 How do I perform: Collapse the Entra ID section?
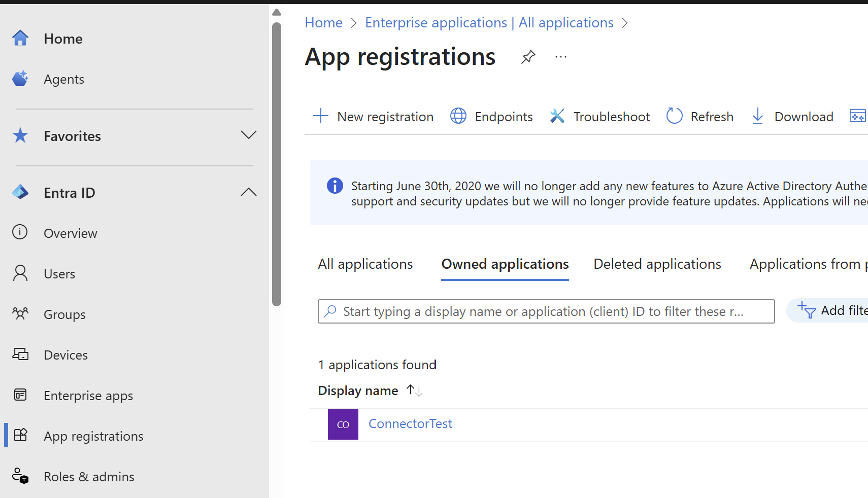coord(248,192)
